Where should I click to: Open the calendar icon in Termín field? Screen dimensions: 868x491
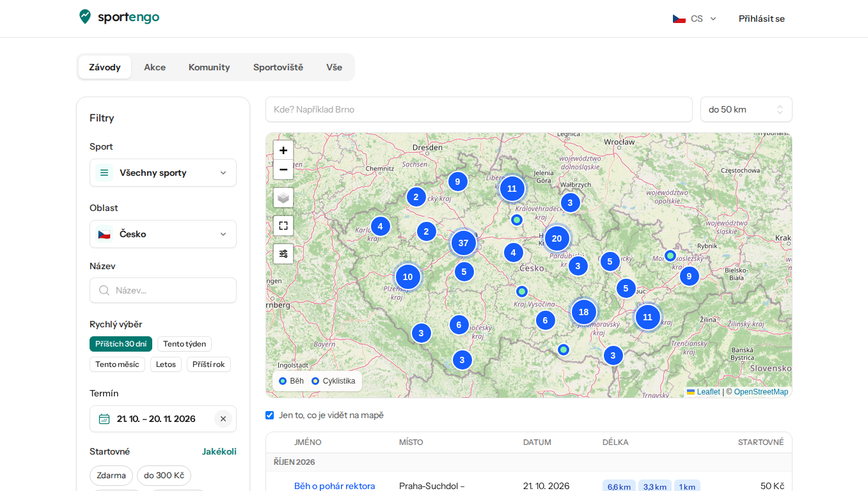[104, 419]
